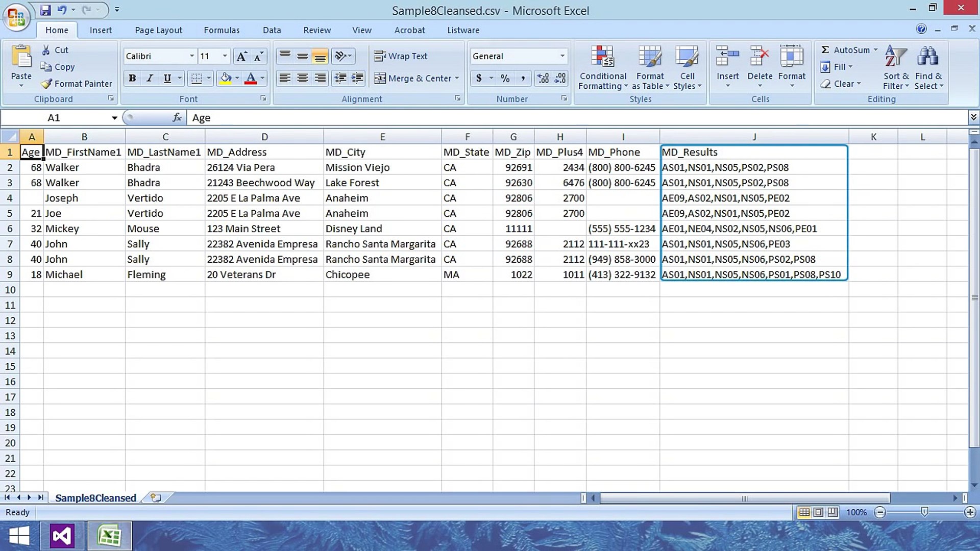Click AutoSum button
This screenshot has width=980, height=551.
[x=845, y=50]
